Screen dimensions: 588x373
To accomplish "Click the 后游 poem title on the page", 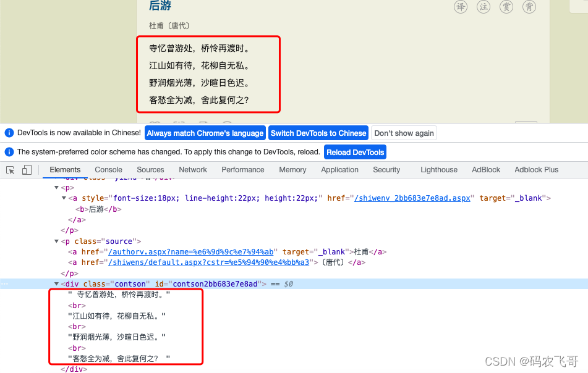I will click(x=160, y=6).
